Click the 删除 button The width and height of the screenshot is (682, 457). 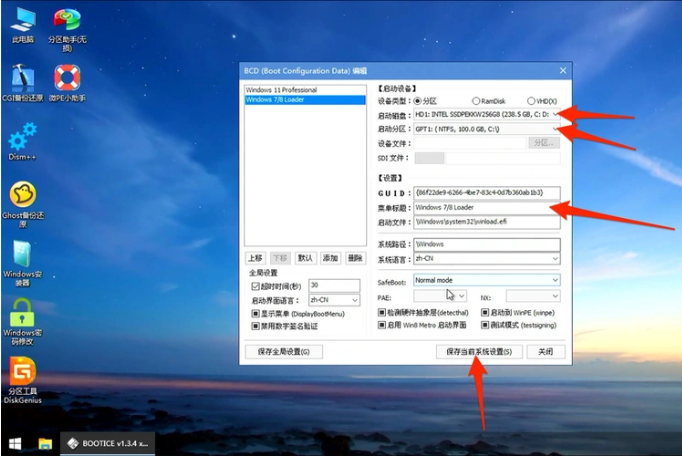tap(355, 258)
